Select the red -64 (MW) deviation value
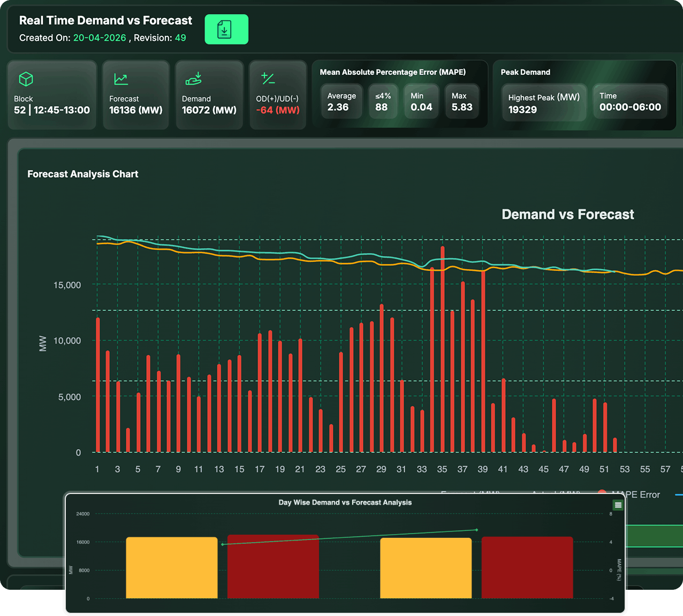Image resolution: width=683 pixels, height=616 pixels. (x=278, y=110)
